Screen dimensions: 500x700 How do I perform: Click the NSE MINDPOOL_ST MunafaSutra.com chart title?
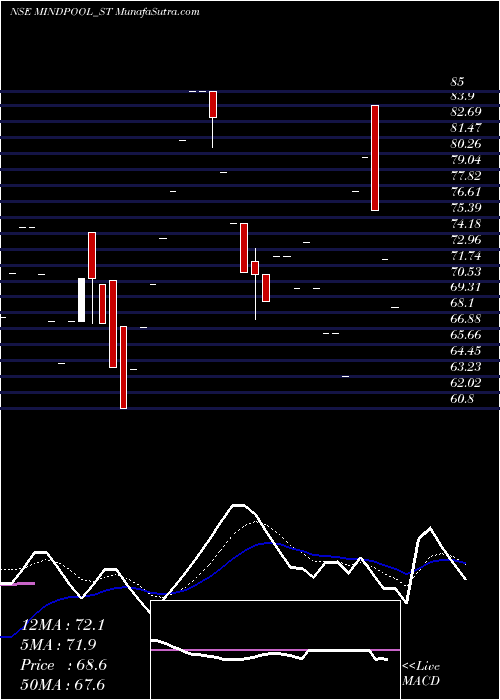[x=104, y=12]
